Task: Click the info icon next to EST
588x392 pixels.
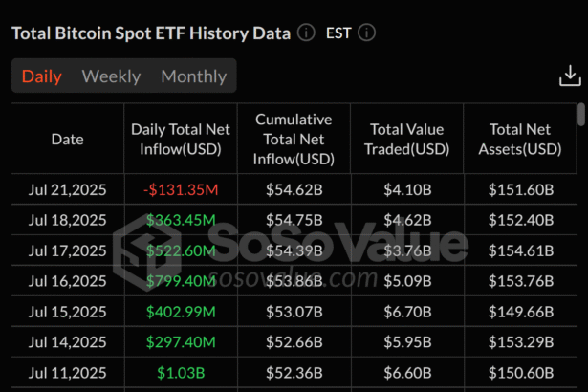Action: coord(366,33)
